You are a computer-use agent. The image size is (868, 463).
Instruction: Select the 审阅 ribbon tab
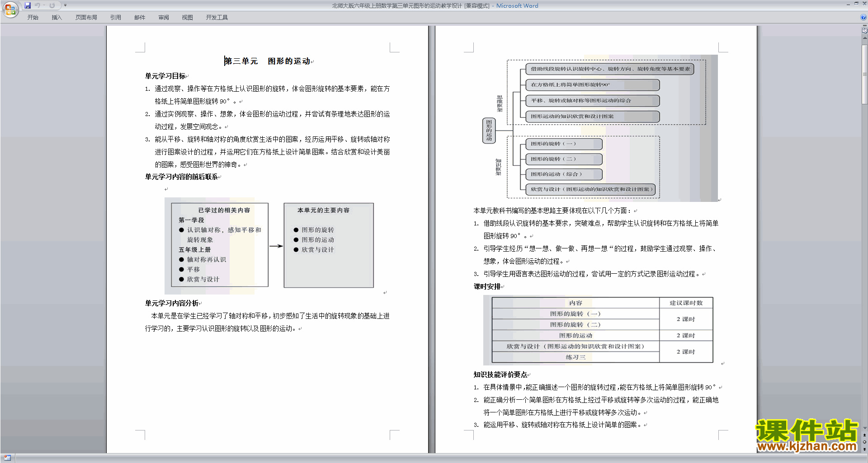(164, 18)
